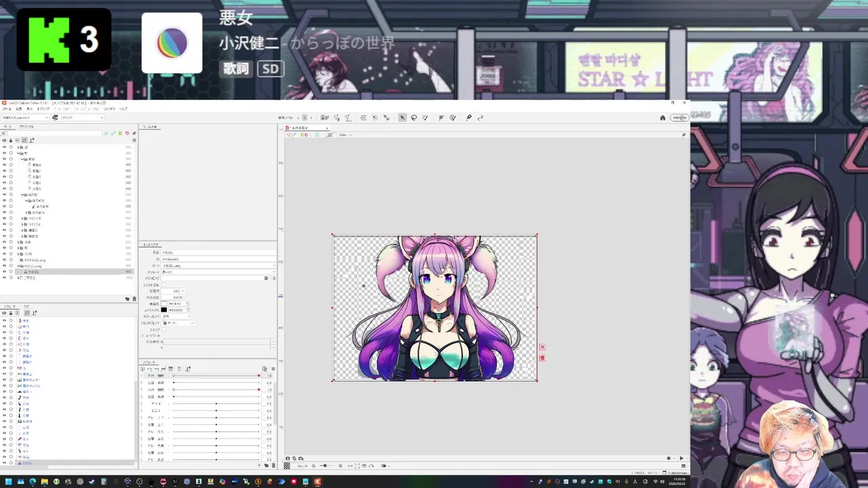The height and width of the screenshot is (488, 868).
Task: Open the パーツ dropdown in Inspector
Action: [x=218, y=266]
